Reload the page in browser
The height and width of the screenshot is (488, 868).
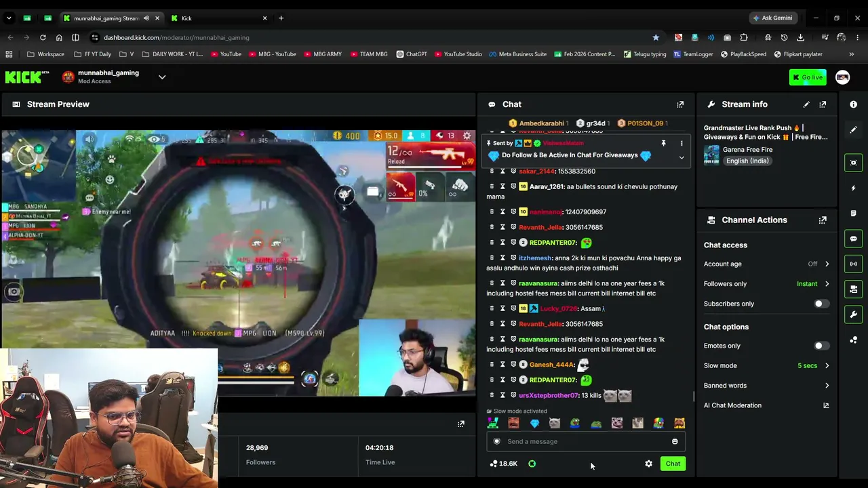pos(43,37)
